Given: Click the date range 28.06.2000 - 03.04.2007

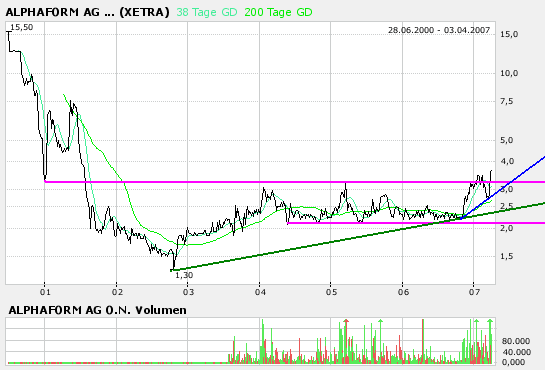Looking at the screenshot, I should (x=439, y=30).
